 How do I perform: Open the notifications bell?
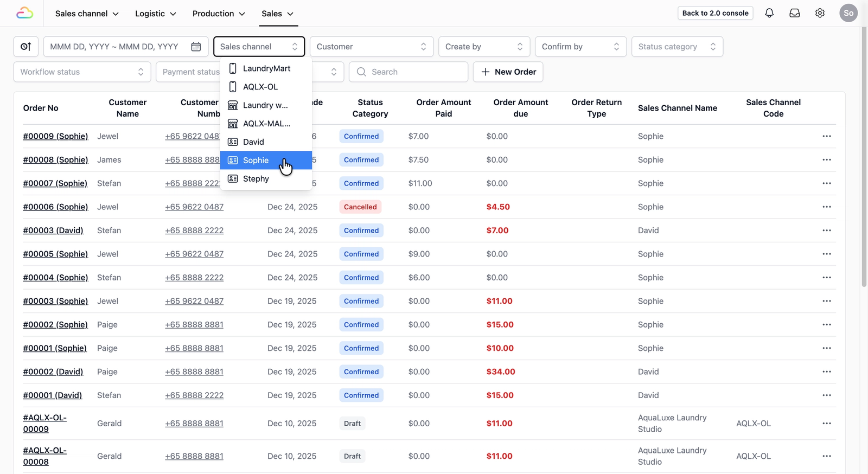pos(769,13)
